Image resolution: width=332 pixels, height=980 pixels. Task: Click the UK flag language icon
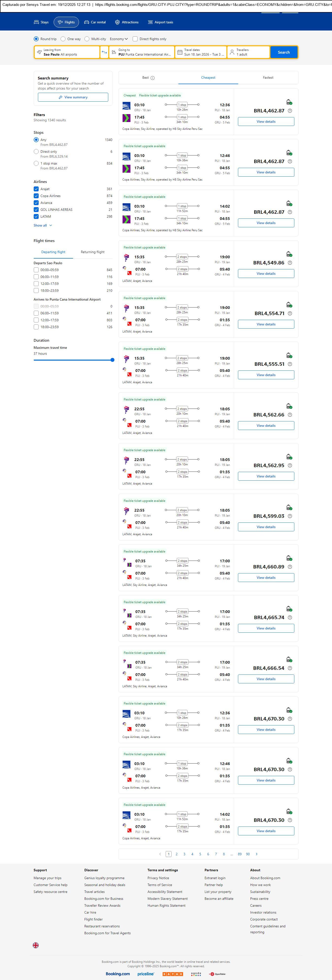[36, 945]
